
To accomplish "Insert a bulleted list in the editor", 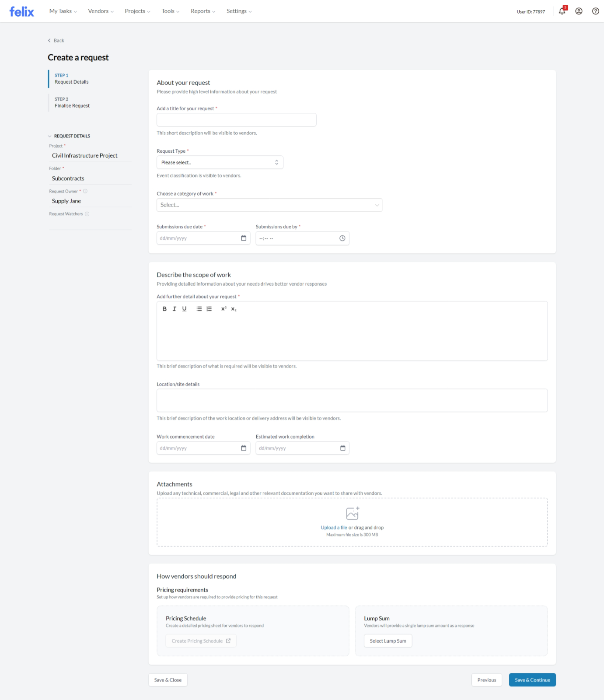I will [x=199, y=309].
